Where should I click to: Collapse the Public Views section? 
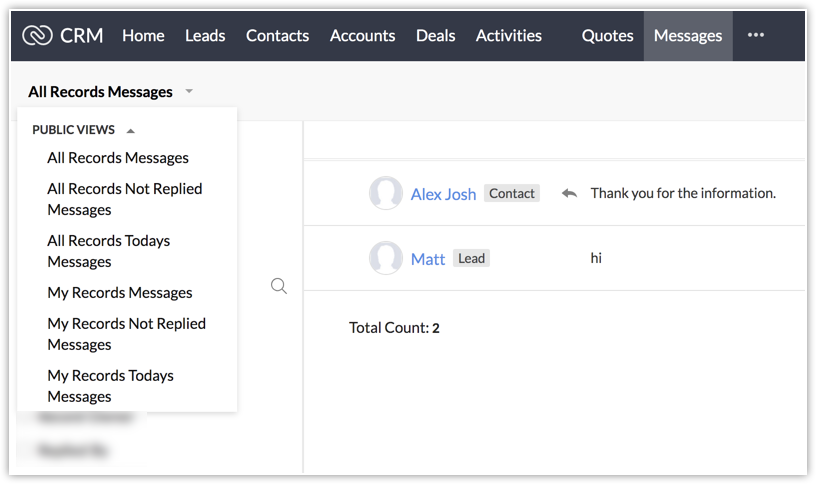click(130, 130)
